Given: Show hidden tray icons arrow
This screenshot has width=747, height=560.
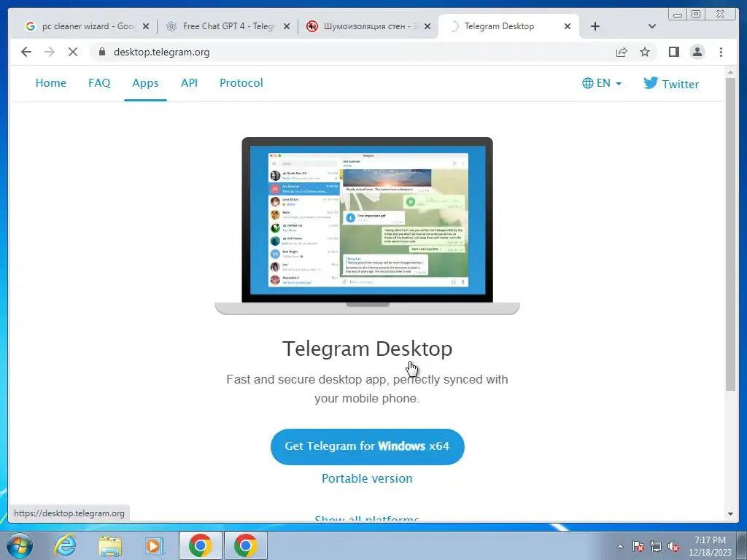Looking at the screenshot, I should click(x=620, y=546).
